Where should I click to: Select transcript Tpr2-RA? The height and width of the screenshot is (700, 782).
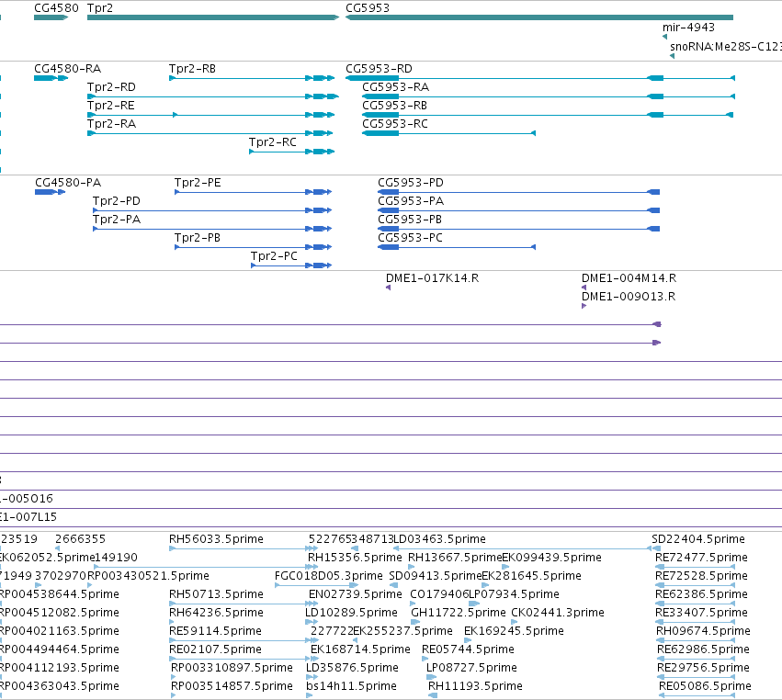click(210, 133)
